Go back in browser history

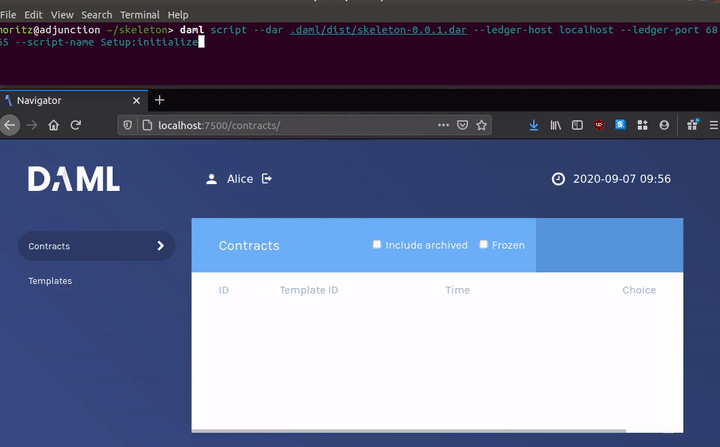click(x=10, y=125)
